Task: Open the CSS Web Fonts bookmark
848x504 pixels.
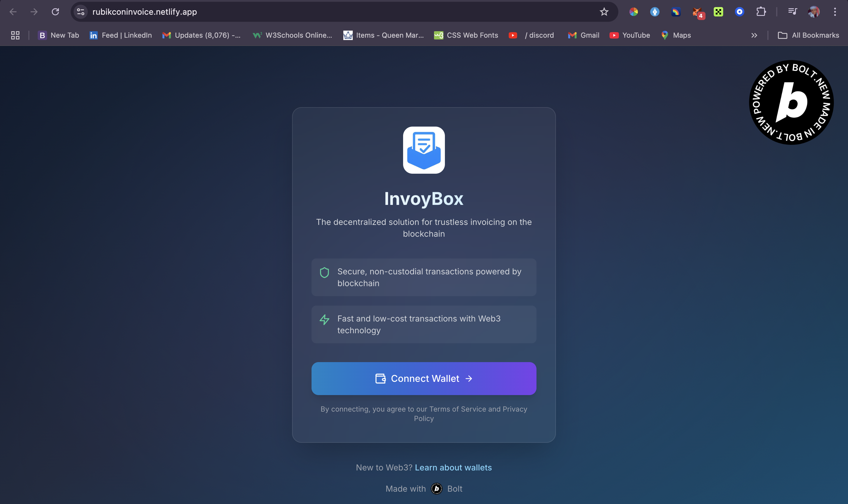Action: click(x=466, y=35)
